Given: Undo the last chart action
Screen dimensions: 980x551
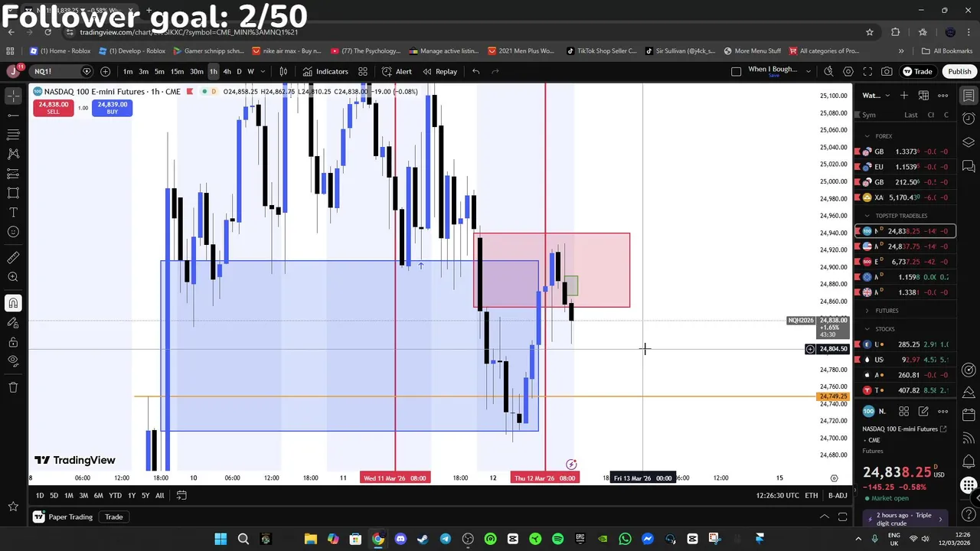Looking at the screenshot, I should [475, 71].
